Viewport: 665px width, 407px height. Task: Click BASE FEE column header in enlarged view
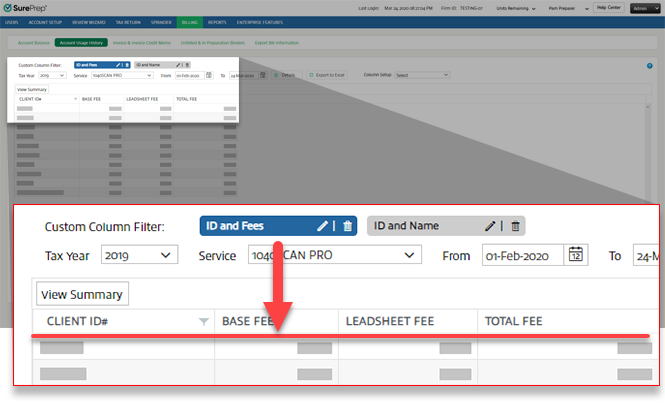point(248,321)
